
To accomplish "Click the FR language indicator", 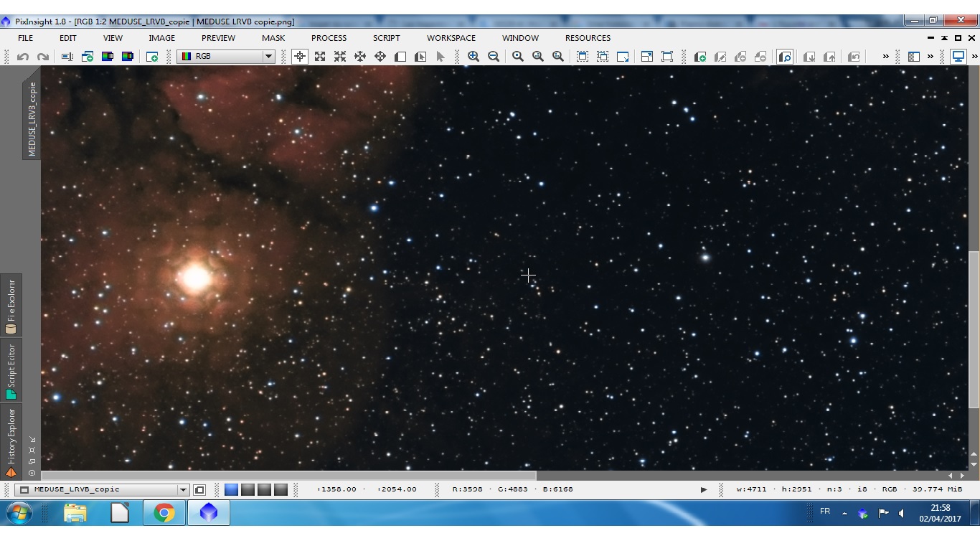I will coord(825,512).
